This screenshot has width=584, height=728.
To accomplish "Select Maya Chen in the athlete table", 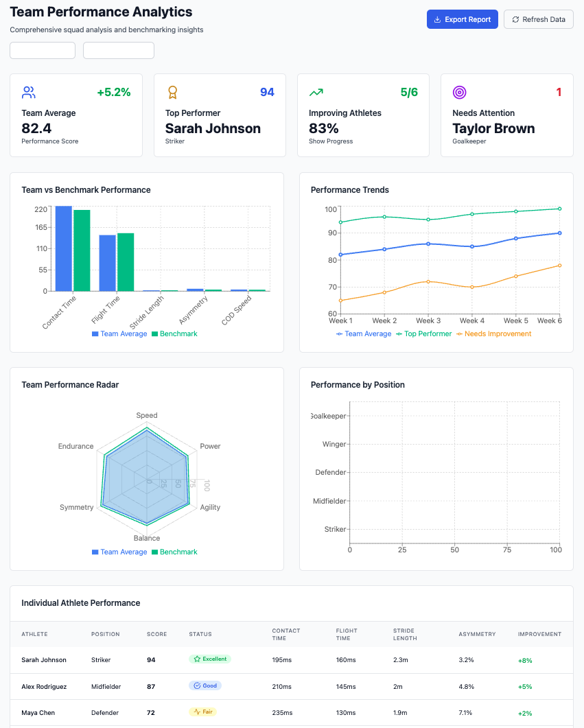I will click(x=38, y=713).
